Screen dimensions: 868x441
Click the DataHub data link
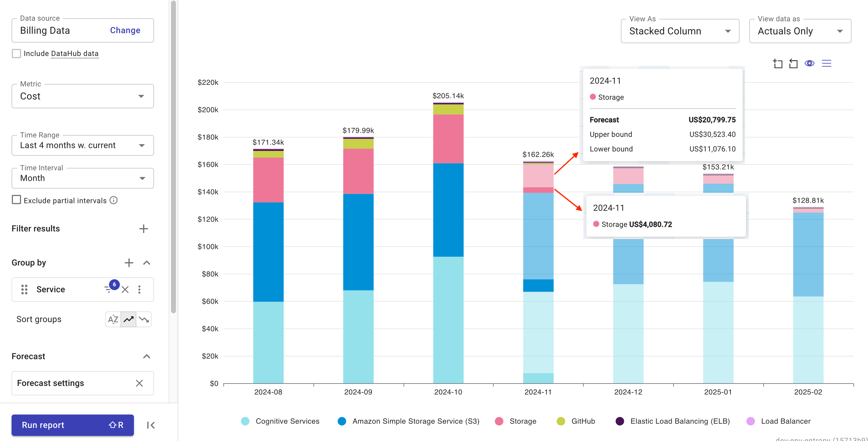[x=75, y=54]
